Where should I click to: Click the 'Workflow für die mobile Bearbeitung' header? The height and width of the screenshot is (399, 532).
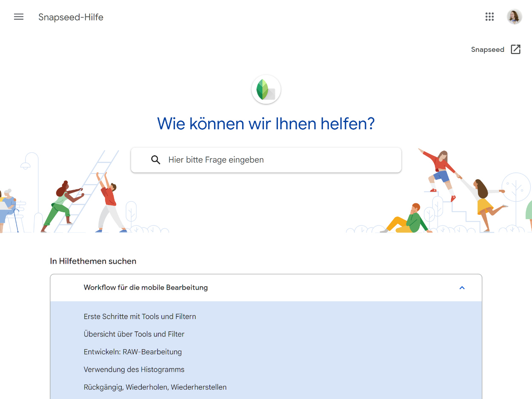click(x=146, y=288)
